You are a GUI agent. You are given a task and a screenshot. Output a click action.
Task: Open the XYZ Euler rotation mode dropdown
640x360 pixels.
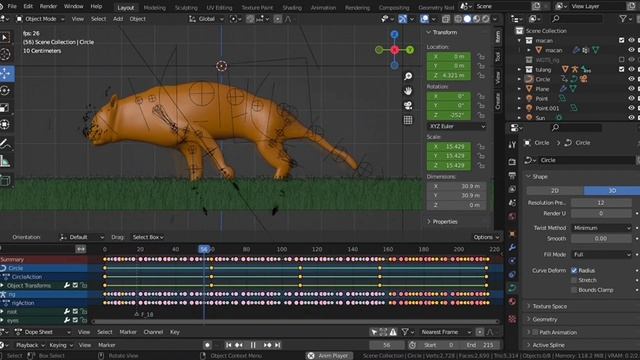[x=457, y=127]
